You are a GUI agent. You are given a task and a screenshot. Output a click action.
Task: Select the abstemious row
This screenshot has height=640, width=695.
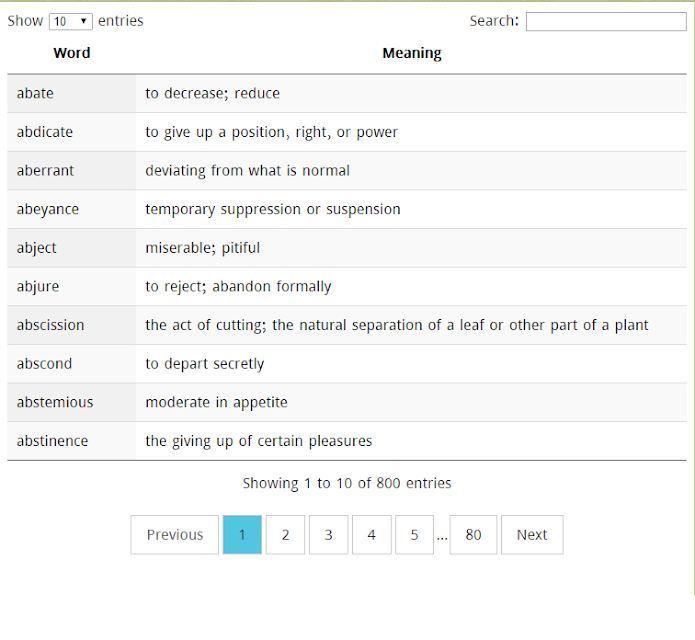tap(347, 402)
